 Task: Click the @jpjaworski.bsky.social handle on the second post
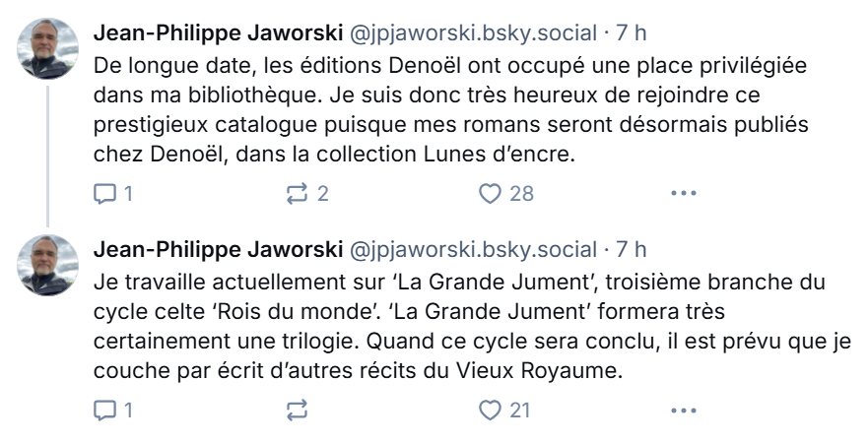pyautogui.click(x=474, y=249)
